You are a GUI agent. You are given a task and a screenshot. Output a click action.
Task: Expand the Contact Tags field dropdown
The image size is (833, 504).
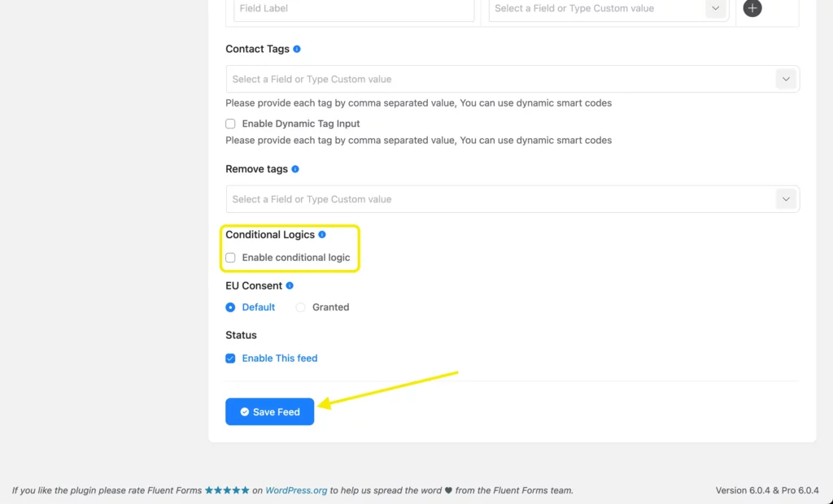(x=786, y=78)
